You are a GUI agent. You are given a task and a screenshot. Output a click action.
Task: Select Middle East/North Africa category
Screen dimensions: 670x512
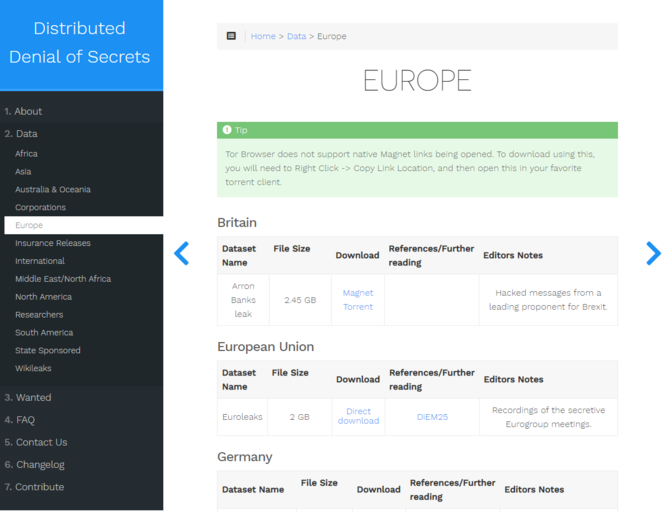62,279
